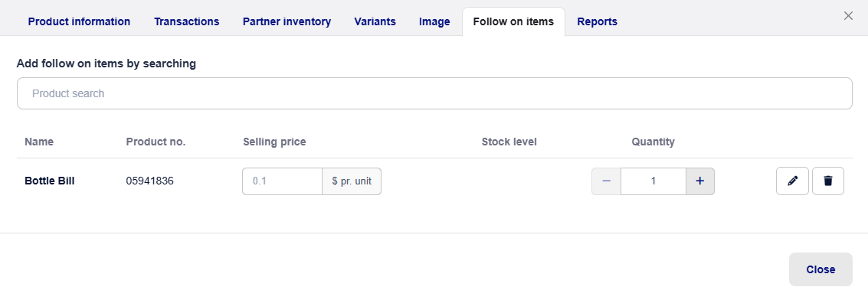868x300 pixels.
Task: Focus the Product search field
Action: click(434, 93)
